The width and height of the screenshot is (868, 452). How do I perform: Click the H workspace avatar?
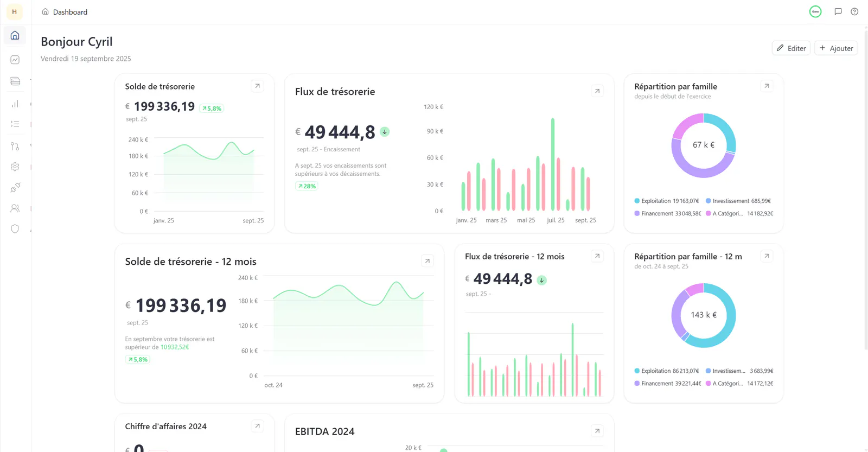(x=15, y=11)
